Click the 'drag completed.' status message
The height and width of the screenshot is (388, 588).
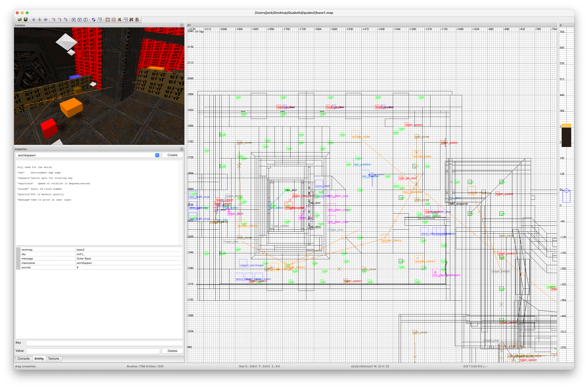25,367
